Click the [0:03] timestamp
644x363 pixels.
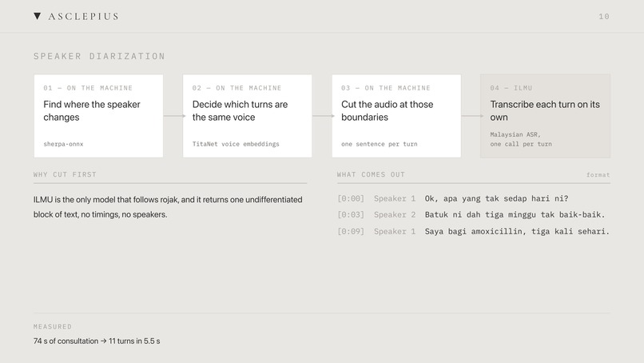[x=351, y=214]
